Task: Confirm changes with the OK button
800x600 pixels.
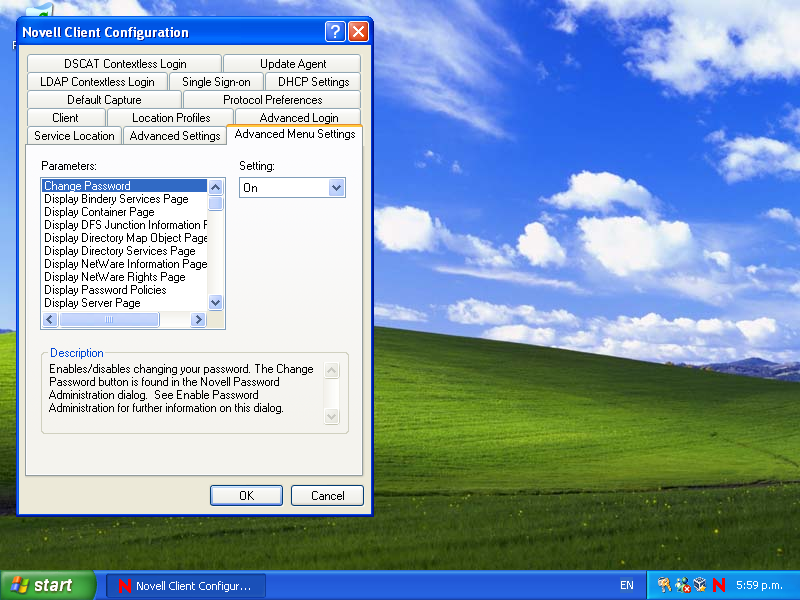Action: coord(246,495)
